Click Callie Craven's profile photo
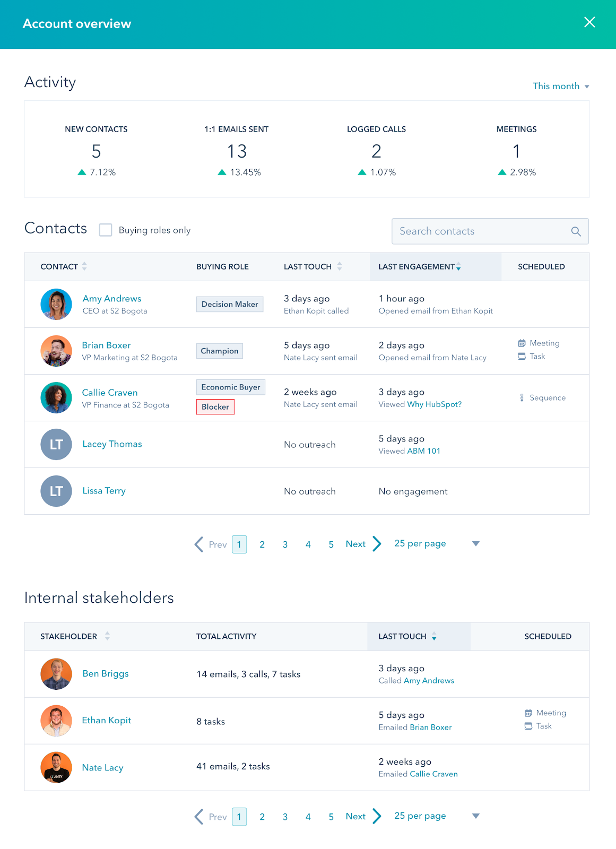 coord(56,397)
